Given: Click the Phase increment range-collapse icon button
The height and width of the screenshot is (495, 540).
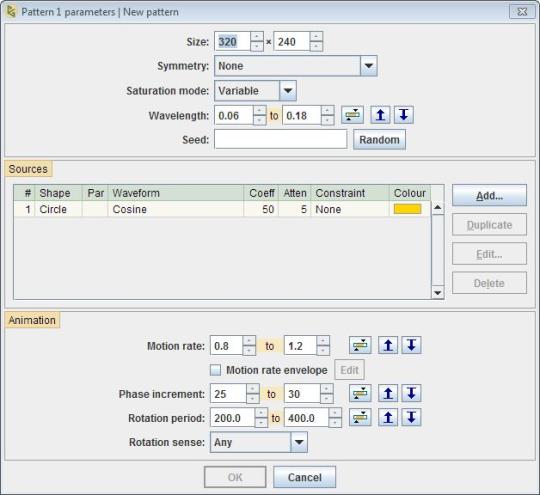Looking at the screenshot, I should (360, 393).
